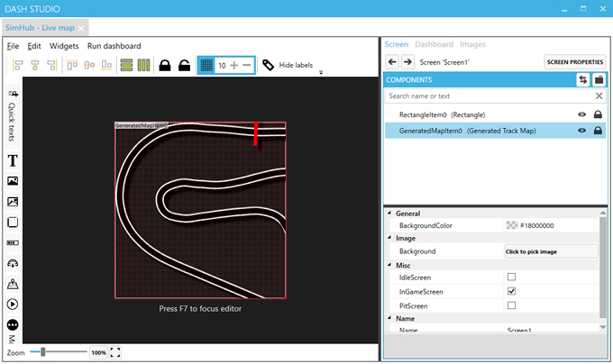This screenshot has width=613, height=364.
Task: Select the play button media tool
Action: tap(13, 305)
